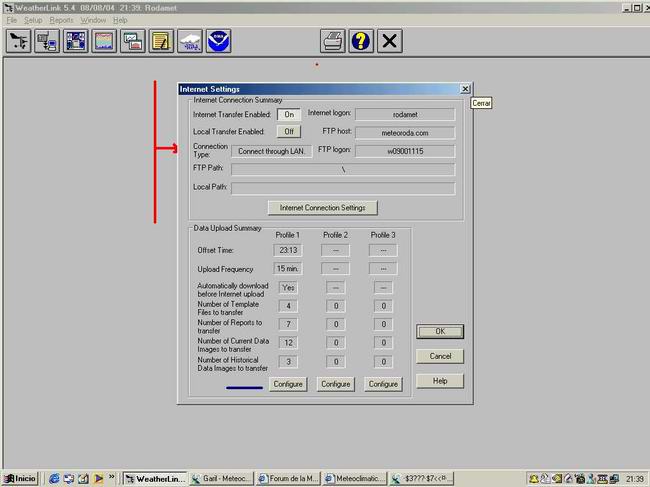Open the Reports menu
The image size is (650, 487).
pos(61,20)
